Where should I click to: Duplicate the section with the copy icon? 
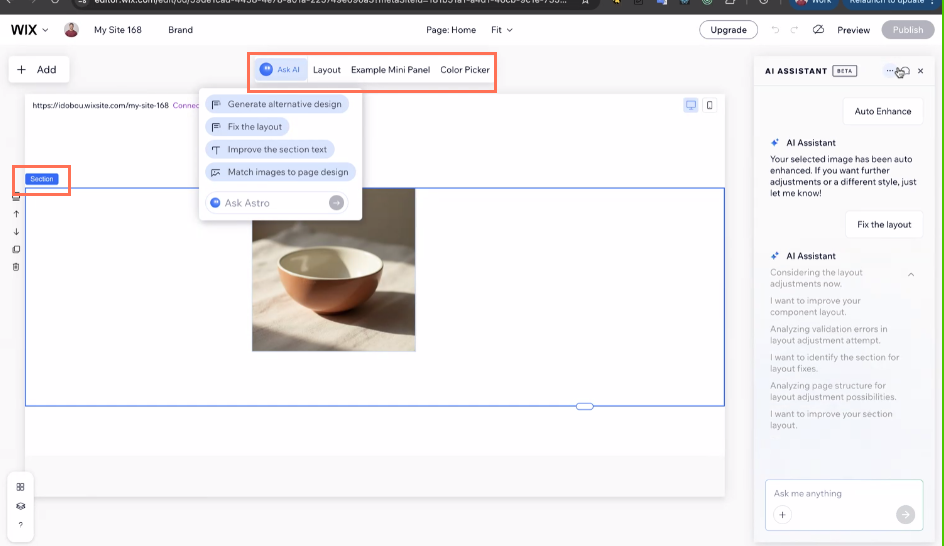(16, 250)
